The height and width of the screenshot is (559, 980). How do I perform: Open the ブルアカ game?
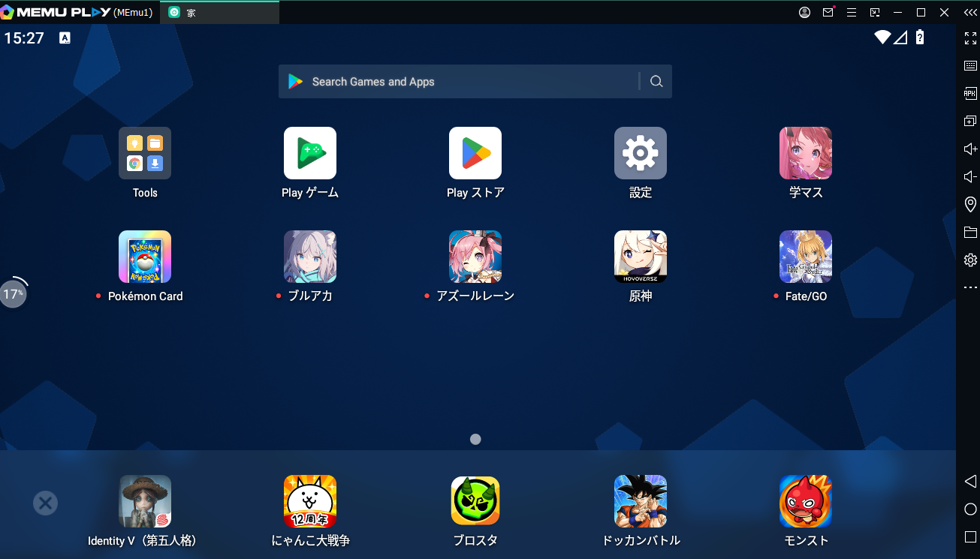(x=310, y=257)
